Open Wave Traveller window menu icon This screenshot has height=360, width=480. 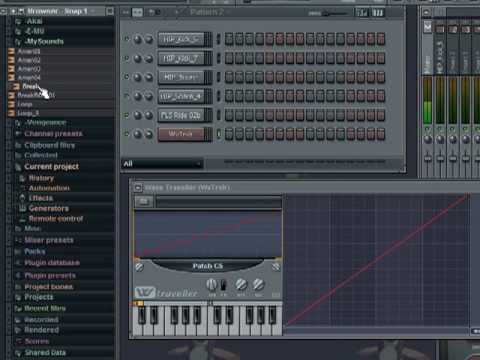point(138,188)
